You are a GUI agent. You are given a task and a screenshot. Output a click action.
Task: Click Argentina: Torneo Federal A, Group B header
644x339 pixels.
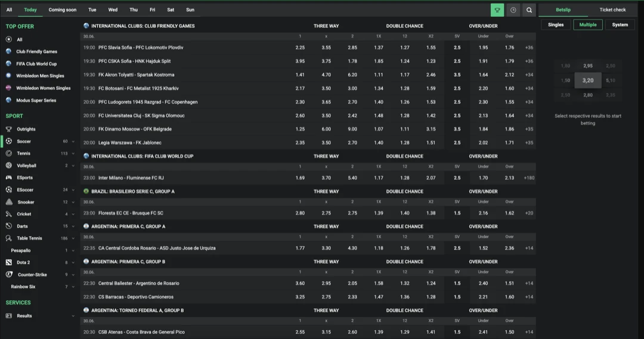pos(138,310)
